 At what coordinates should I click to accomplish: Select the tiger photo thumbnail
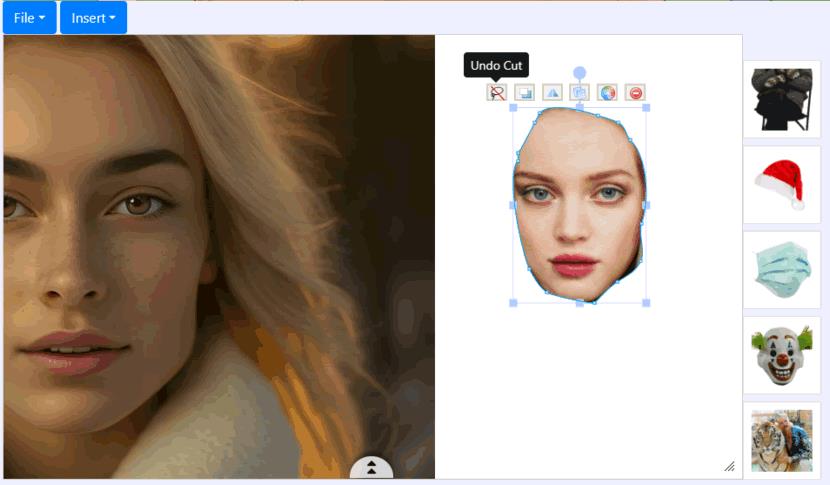pos(782,441)
